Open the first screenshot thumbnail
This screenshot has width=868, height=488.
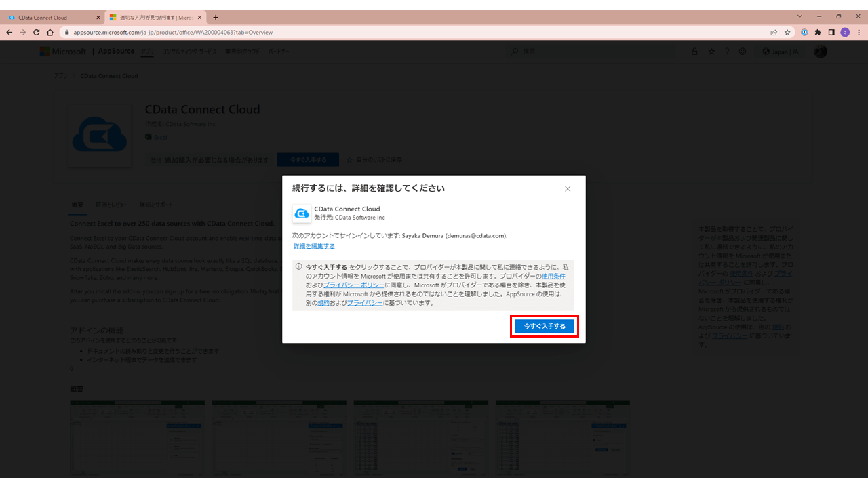coord(137,439)
